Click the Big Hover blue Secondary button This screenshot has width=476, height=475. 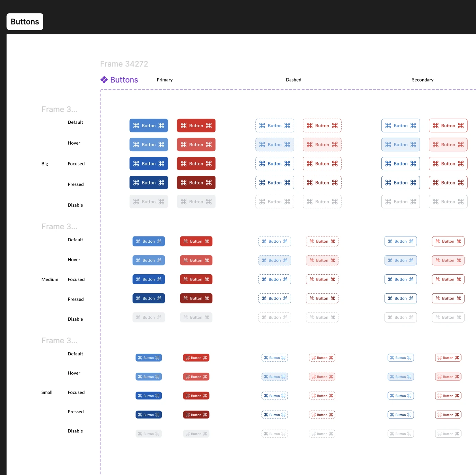401,145
